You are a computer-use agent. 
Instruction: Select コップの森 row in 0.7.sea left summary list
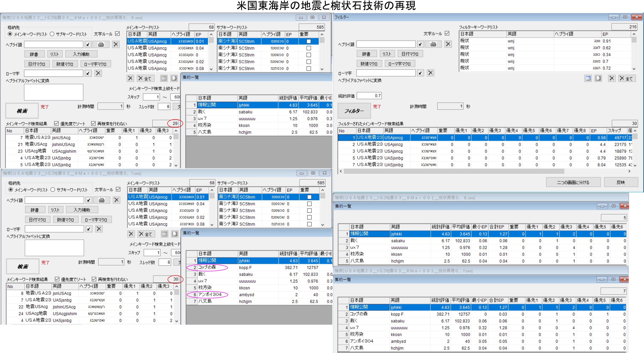tap(259, 267)
